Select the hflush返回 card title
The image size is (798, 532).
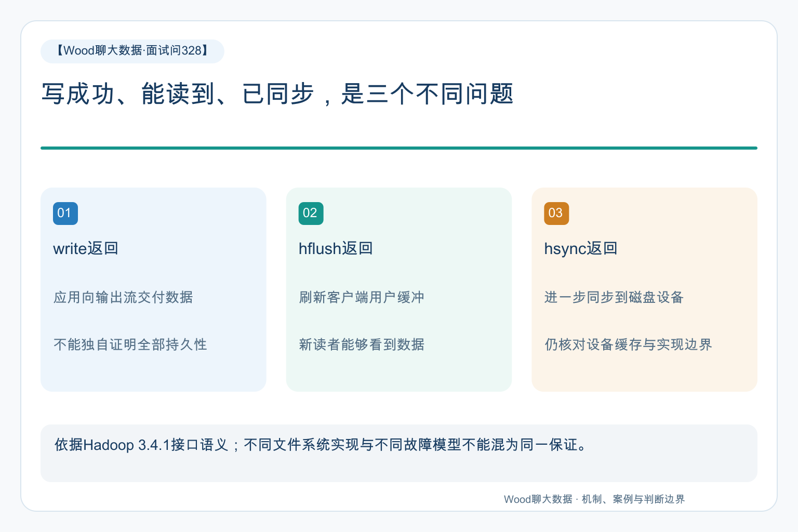(x=336, y=248)
